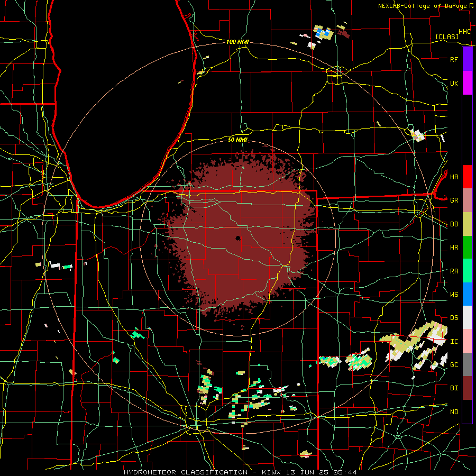
Task: Click the dark green HR swatch
Action: click(x=467, y=247)
